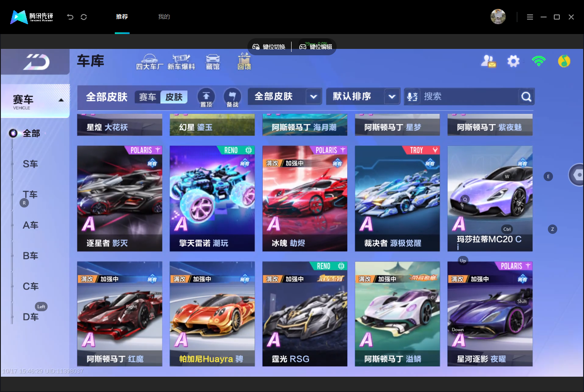Select the 全部 category radio
Screen dimensions: 584x392
pyautogui.click(x=13, y=134)
